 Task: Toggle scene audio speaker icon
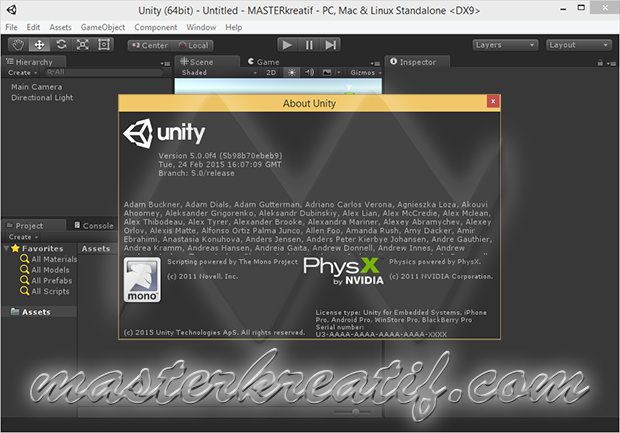(310, 72)
